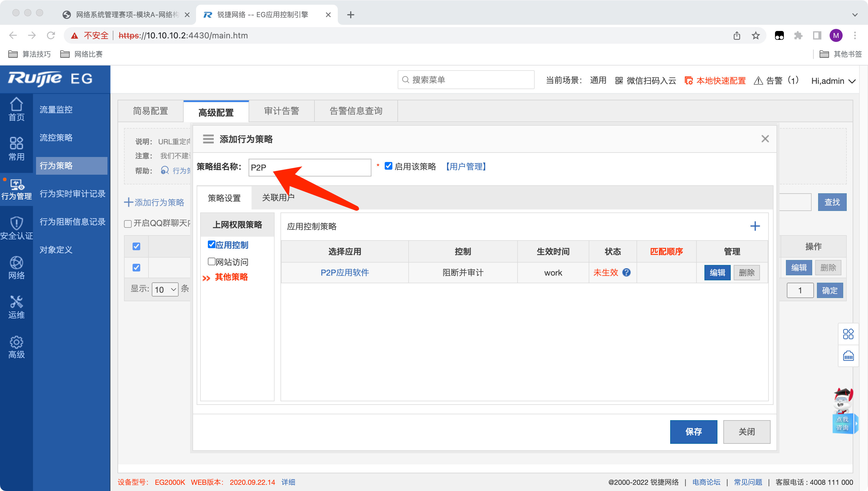Click the plus icon in 应用控制策略

click(x=755, y=226)
